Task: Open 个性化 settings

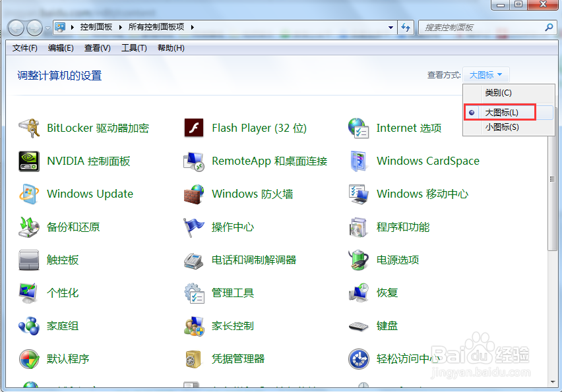Action: [64, 293]
